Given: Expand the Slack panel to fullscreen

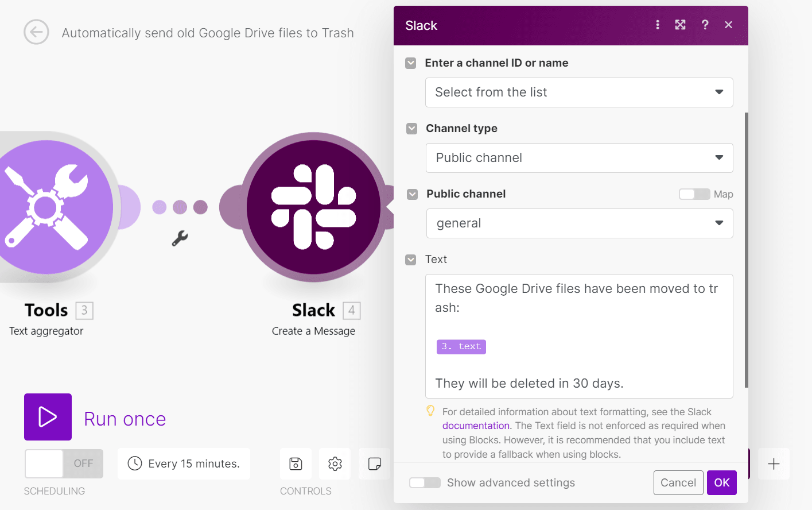Looking at the screenshot, I should tap(680, 25).
